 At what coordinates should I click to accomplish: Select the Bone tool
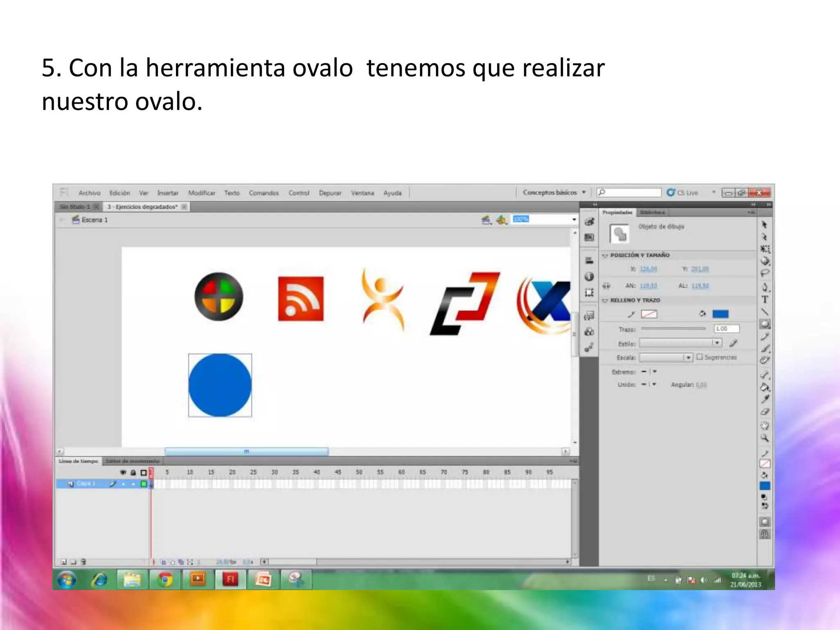click(x=765, y=374)
